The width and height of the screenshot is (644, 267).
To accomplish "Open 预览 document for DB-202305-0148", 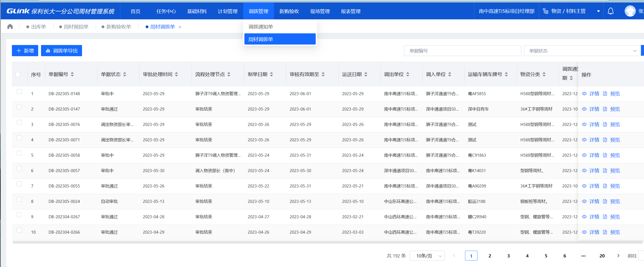I will point(612,94).
